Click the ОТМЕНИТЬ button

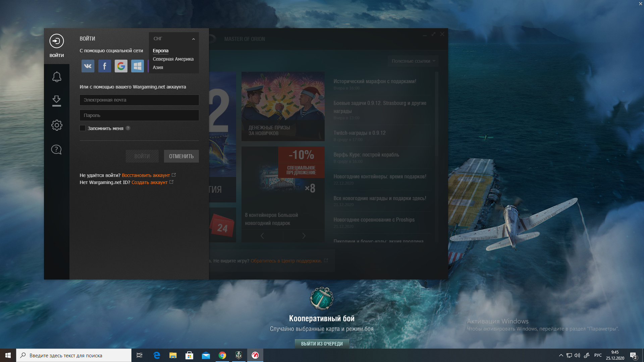(x=181, y=156)
